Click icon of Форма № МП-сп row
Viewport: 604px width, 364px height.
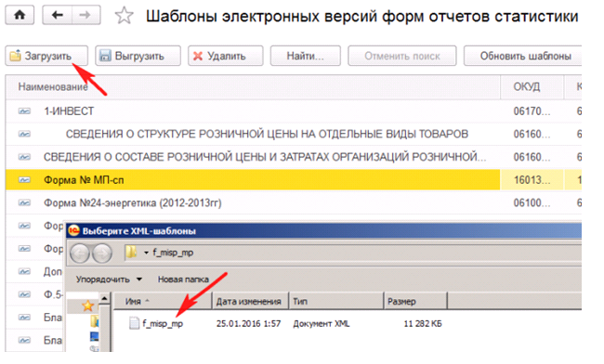pyautogui.click(x=24, y=180)
